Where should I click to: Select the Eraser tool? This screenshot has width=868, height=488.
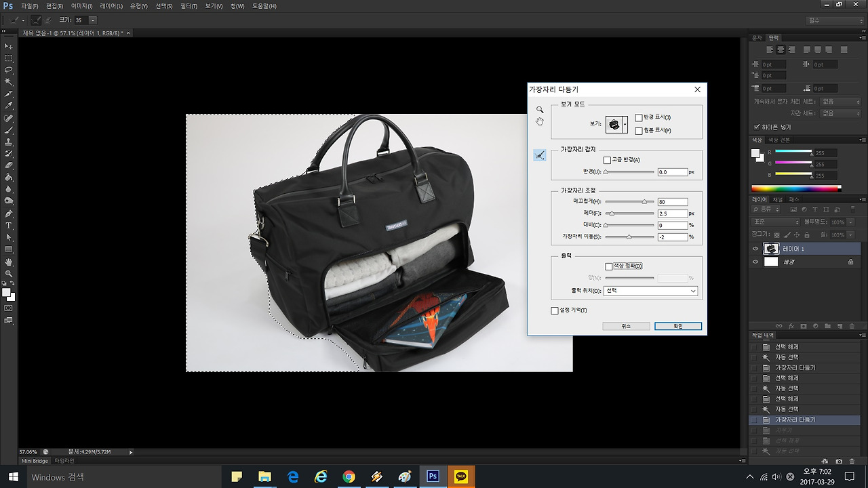(x=9, y=165)
